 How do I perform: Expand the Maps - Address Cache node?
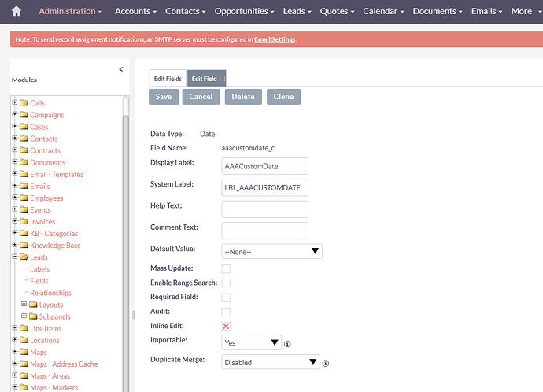click(x=15, y=363)
